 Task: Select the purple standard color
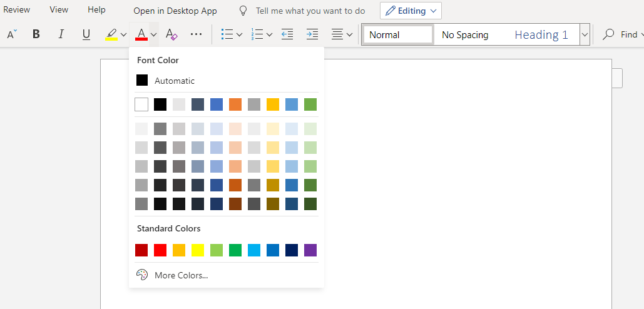coord(310,250)
